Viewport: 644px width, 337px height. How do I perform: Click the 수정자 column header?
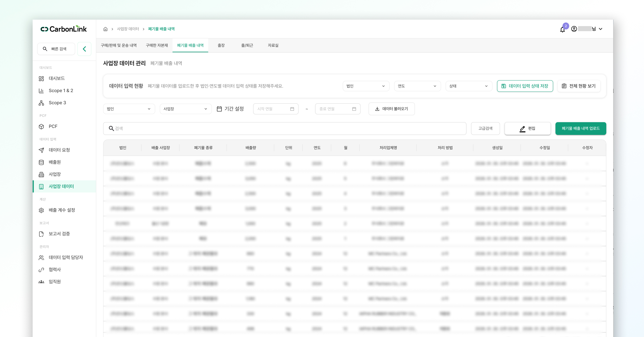[587, 148]
